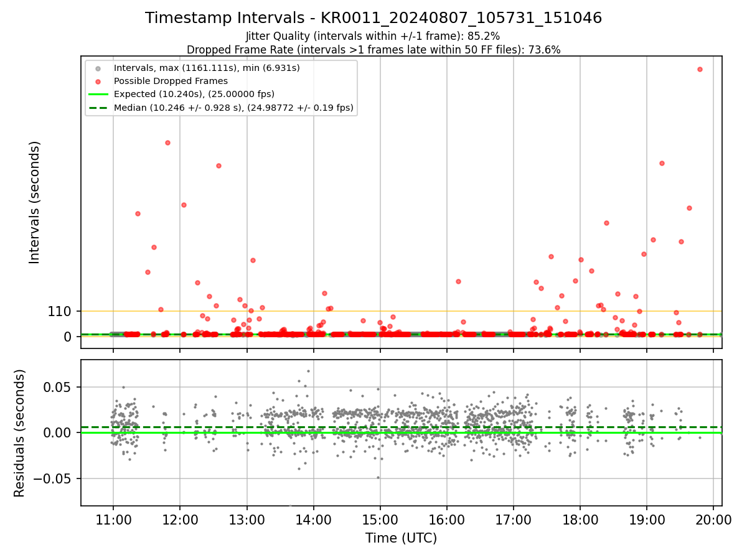Click the highest red point near top right
This screenshot has width=747, height=560.
(700, 69)
